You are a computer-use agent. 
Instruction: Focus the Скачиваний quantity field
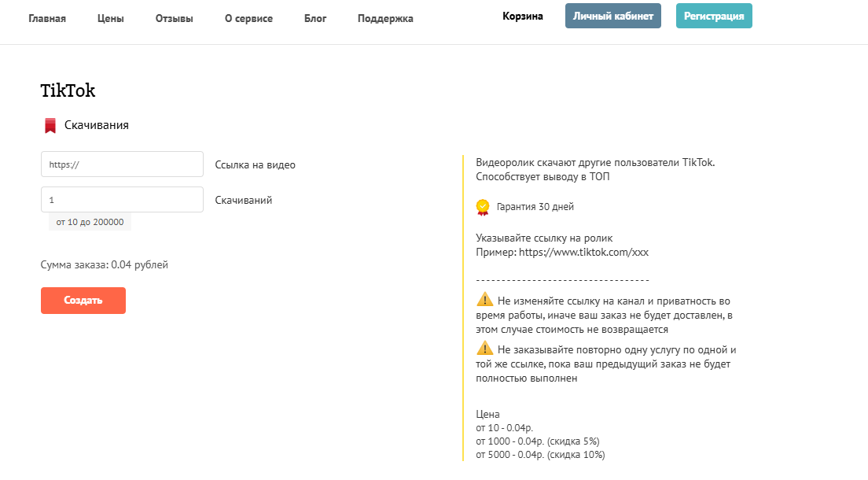122,200
